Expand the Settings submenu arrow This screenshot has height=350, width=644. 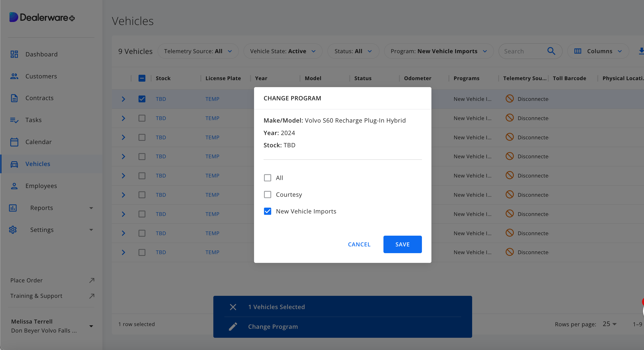pyautogui.click(x=91, y=230)
